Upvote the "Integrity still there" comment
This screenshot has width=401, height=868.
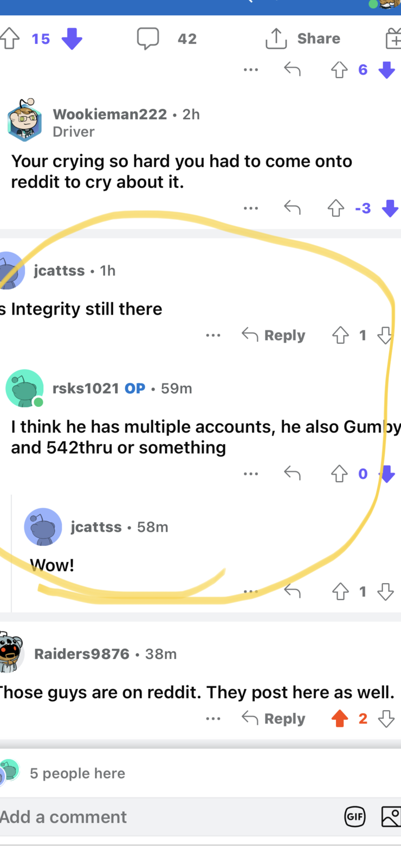[x=340, y=335]
